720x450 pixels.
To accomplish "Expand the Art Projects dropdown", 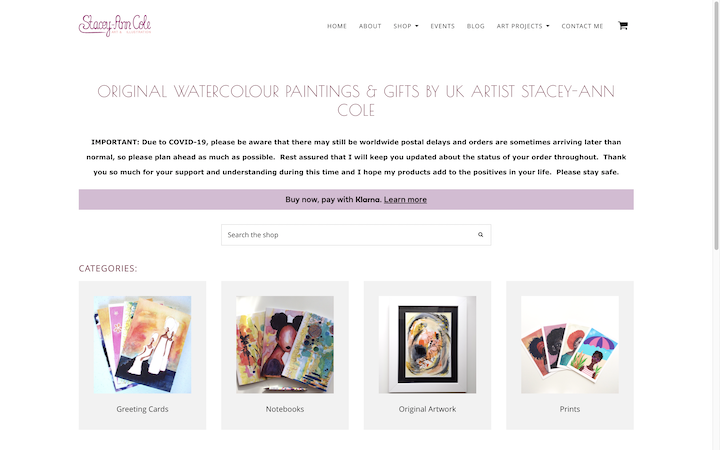I will click(523, 26).
